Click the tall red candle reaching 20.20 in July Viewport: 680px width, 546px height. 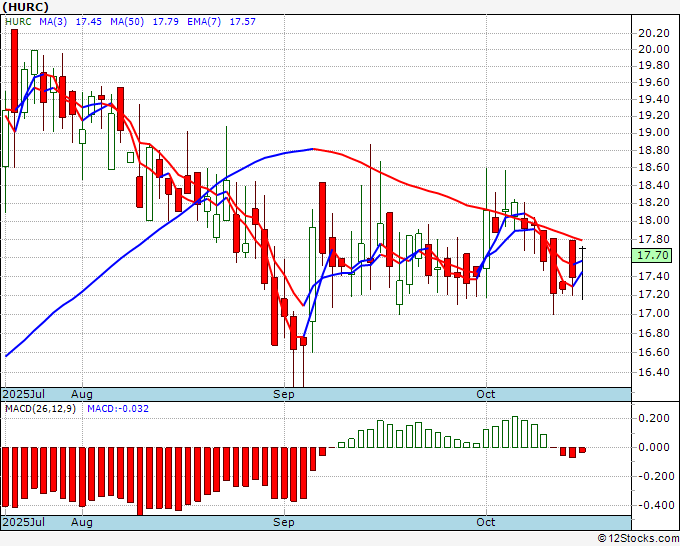14,71
